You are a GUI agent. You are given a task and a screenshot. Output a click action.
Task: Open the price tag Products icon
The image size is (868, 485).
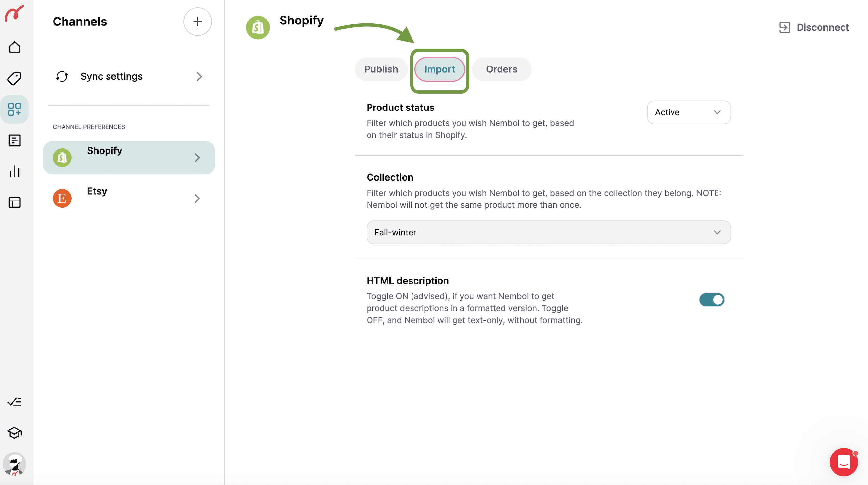(14, 78)
